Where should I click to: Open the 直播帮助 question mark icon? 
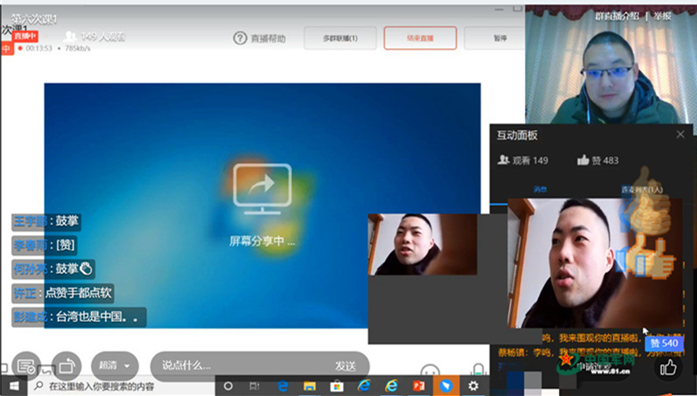pos(240,38)
